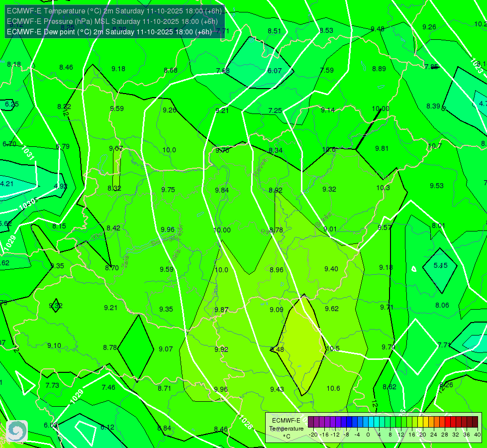Click the dew point value 10.7
The height and width of the screenshot is (448, 487).
[x=434, y=146]
